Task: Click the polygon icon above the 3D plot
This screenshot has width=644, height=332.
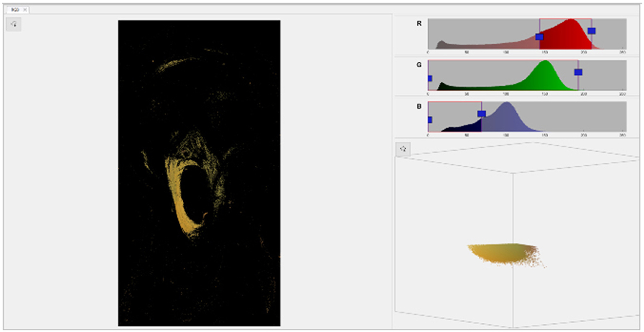Action: (403, 149)
